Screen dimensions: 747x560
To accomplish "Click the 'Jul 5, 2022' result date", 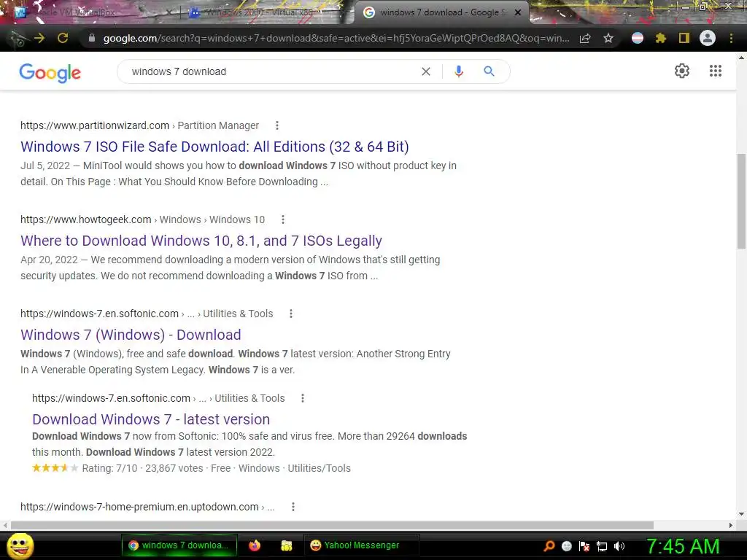I will click(45, 166).
